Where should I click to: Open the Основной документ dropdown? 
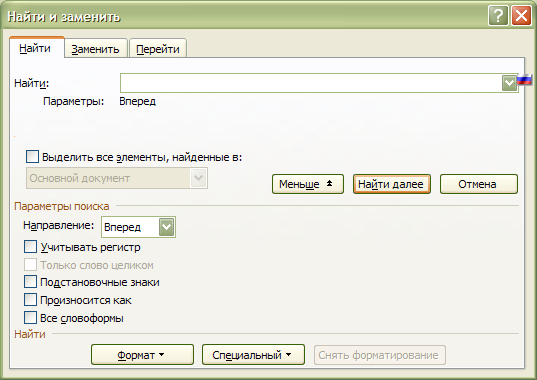117,178
